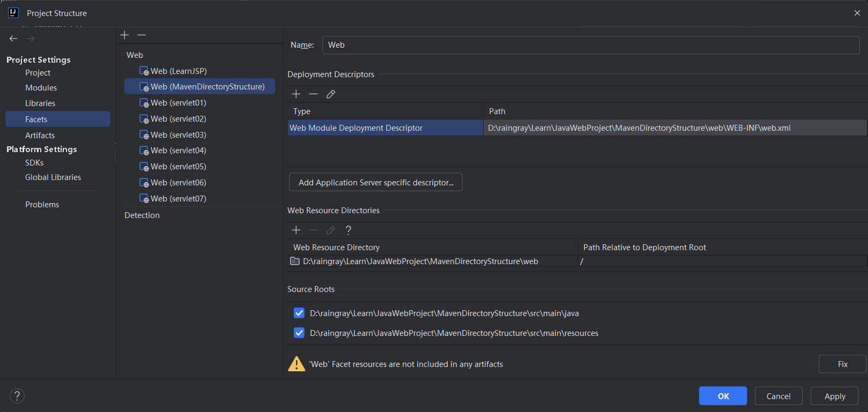Open web resource directories help question mark
This screenshot has width=868, height=412.
tap(348, 230)
